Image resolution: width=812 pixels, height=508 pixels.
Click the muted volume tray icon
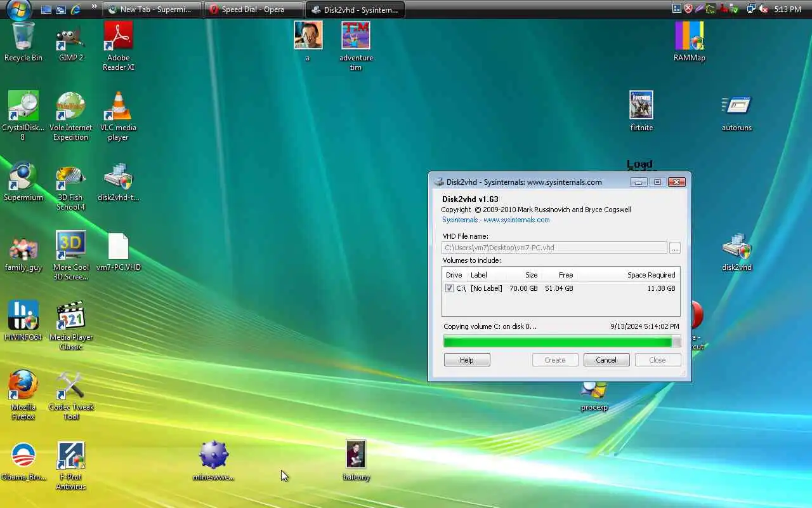coord(763,10)
